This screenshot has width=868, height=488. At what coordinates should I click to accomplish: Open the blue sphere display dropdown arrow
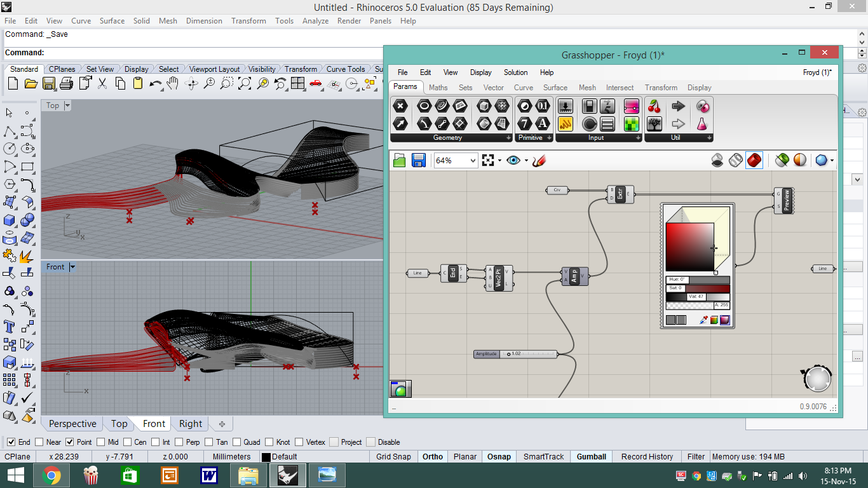(x=832, y=161)
